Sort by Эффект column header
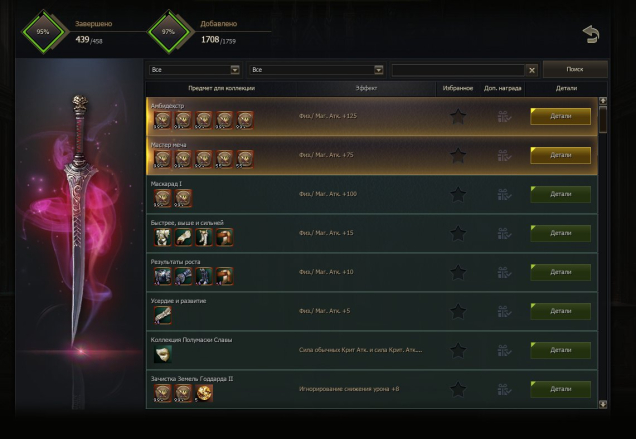 (x=366, y=88)
